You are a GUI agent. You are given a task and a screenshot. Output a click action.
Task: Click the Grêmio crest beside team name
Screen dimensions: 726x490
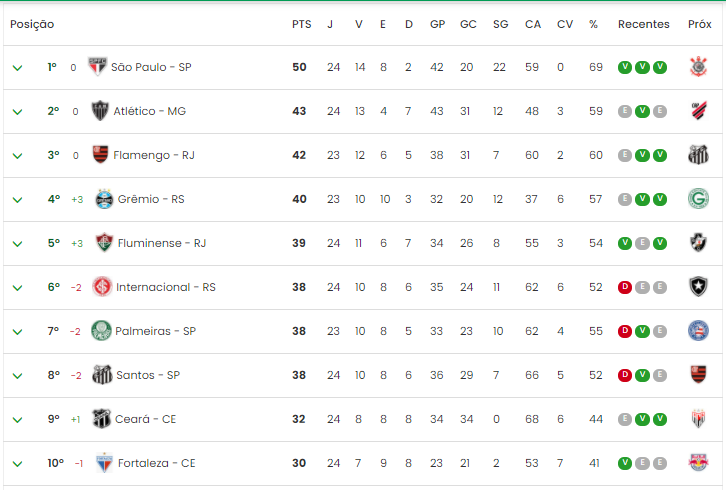(104, 199)
